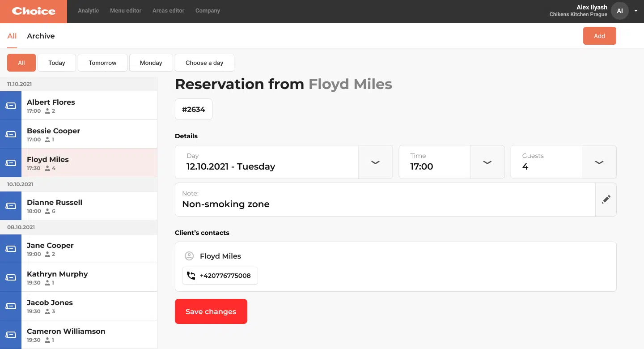Click the pencil edit icon beside Note
The height and width of the screenshot is (349, 644).
(x=606, y=200)
